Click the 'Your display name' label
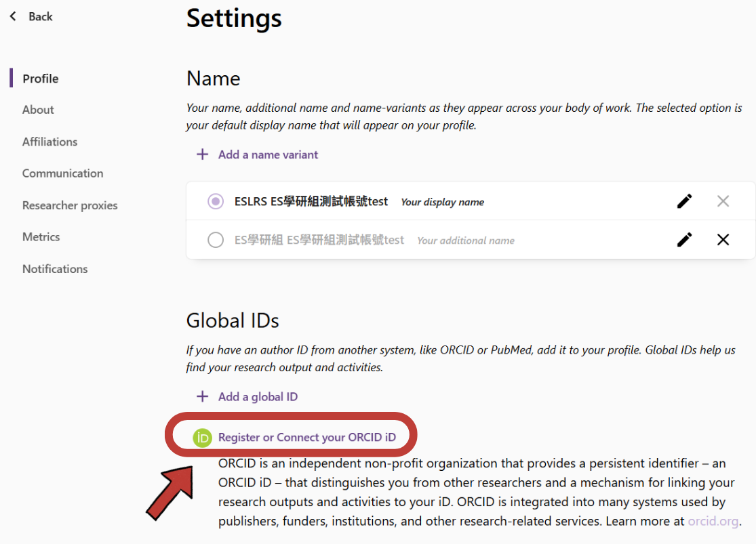The width and height of the screenshot is (756, 544). [x=443, y=203]
